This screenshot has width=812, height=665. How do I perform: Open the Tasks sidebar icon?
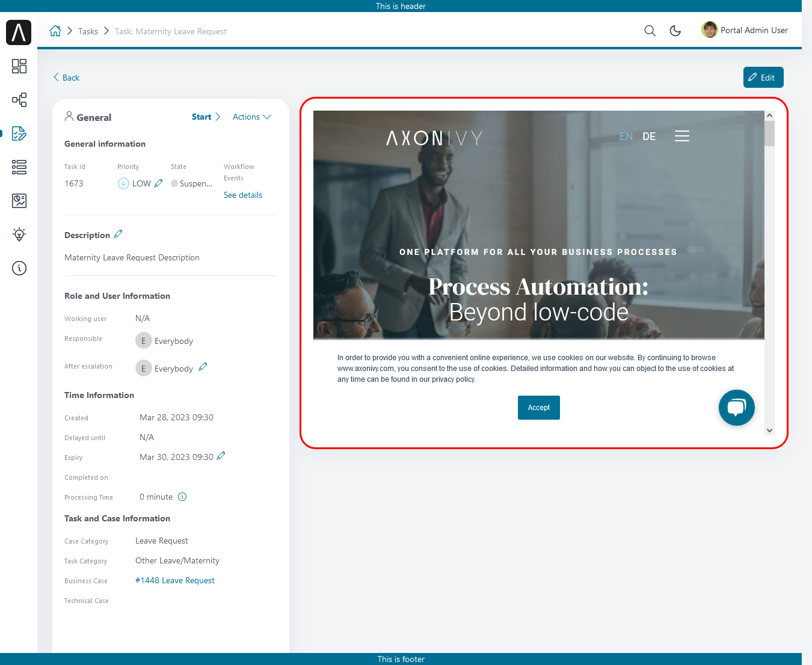coord(19,133)
